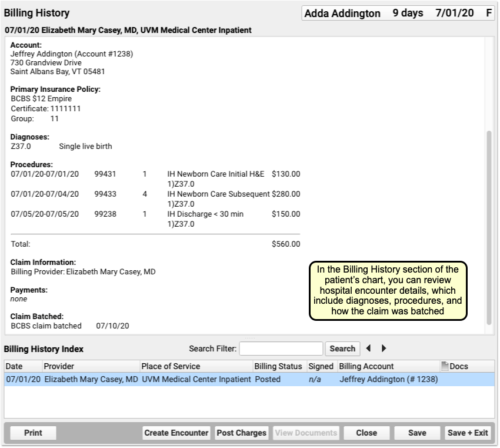This screenshot has height=448, width=500.
Task: Click Certificate: 1111111 line
Action: point(46,108)
